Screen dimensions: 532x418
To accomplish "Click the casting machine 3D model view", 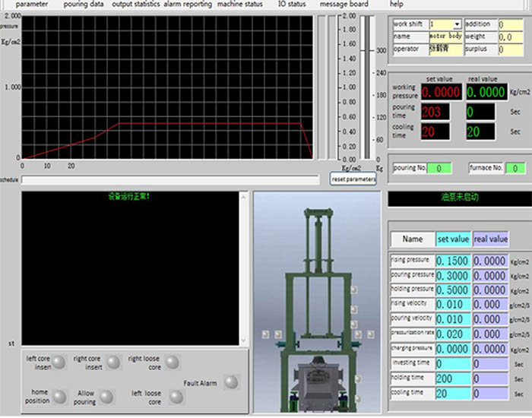I will 317,302.
